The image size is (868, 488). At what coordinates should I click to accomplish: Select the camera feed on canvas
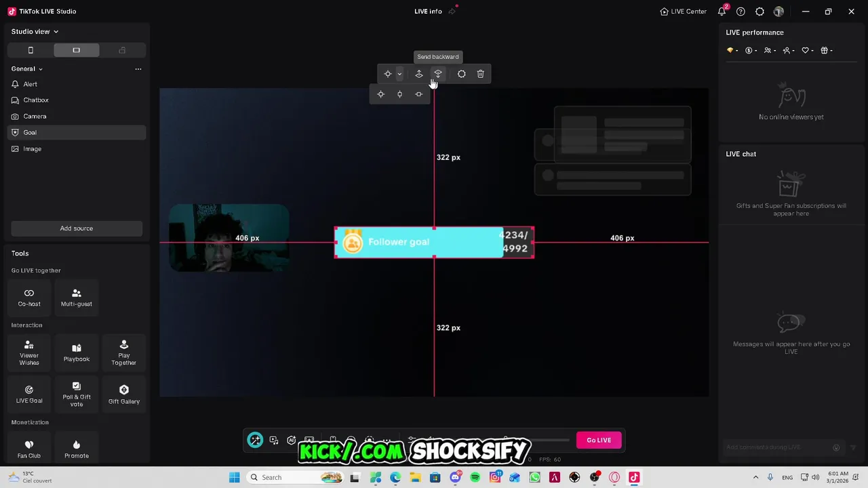pyautogui.click(x=229, y=238)
